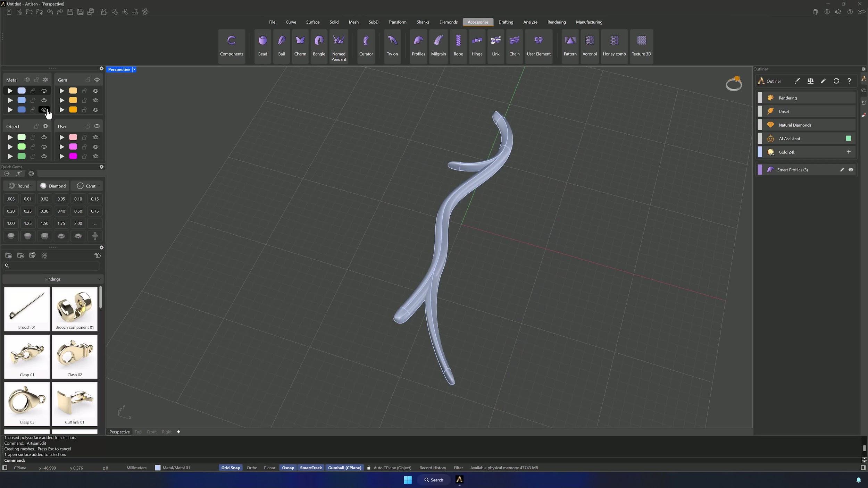This screenshot has height=488, width=868.
Task: Select the Clasp 01 finding thumbnail
Action: pos(27,356)
